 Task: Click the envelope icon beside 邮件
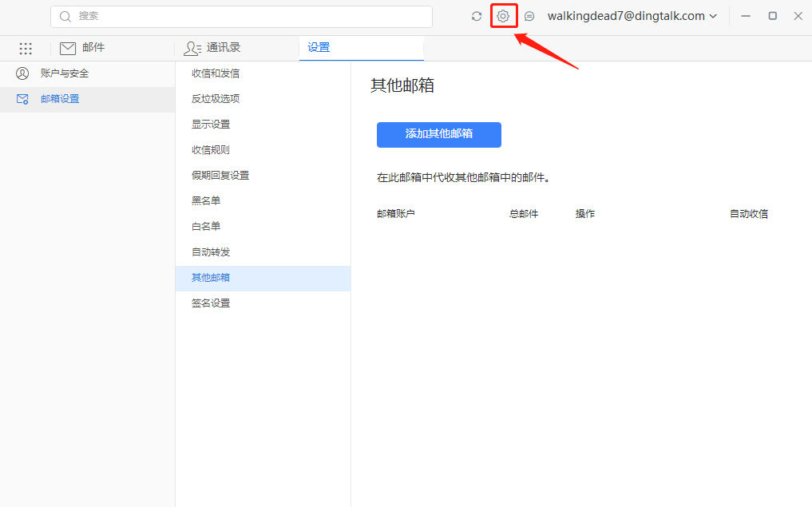pos(67,48)
